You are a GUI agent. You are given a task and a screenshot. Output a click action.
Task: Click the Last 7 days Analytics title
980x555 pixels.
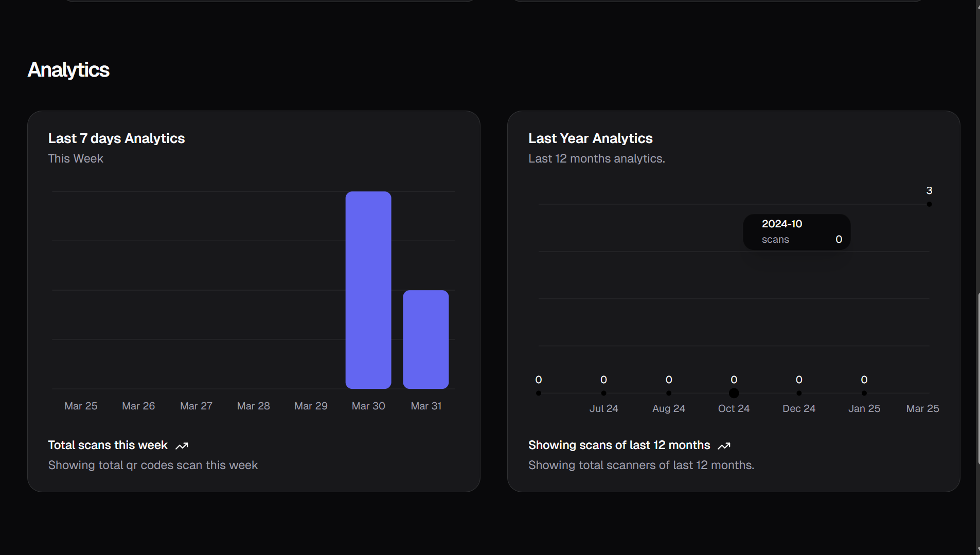[116, 138]
